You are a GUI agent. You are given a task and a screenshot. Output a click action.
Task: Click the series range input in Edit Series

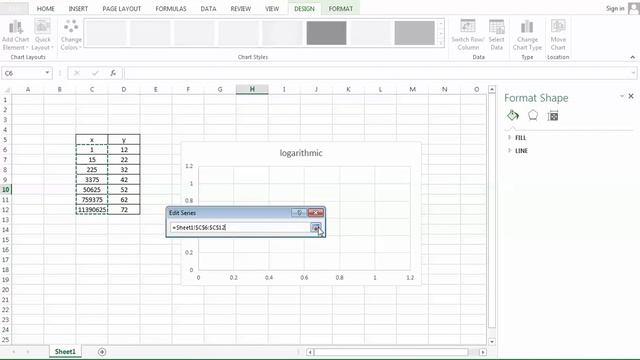click(240, 228)
